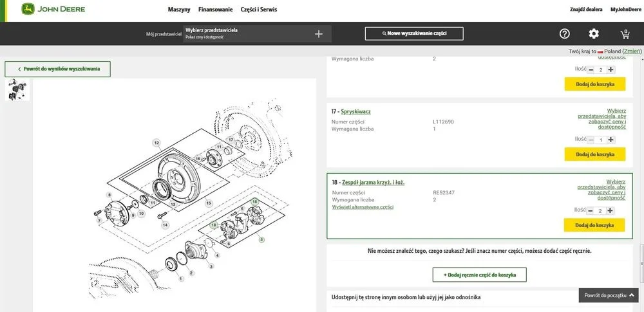Screen dimensions: 644x312
Task: Select callout 1 in the diagram
Action: coord(181,279)
